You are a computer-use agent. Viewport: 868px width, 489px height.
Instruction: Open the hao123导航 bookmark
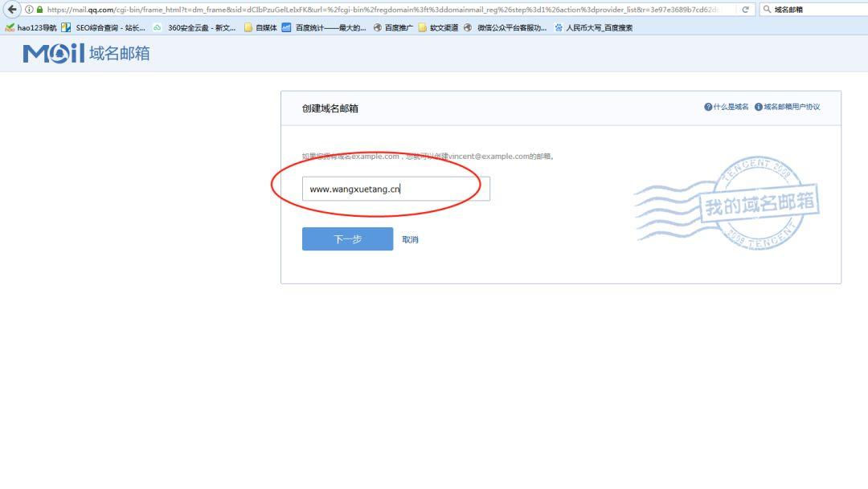click(x=31, y=27)
